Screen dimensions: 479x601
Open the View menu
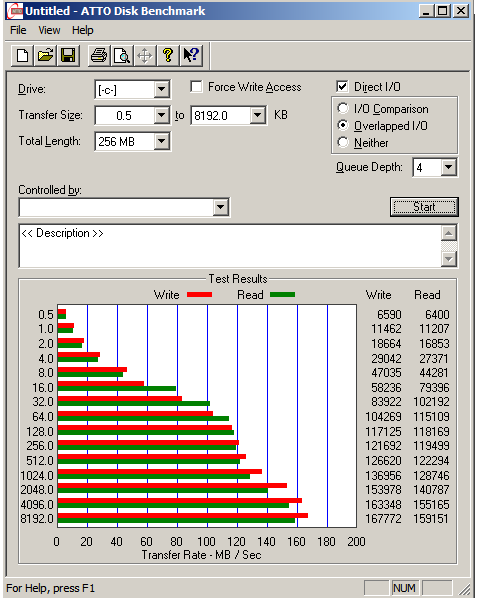coord(49,30)
